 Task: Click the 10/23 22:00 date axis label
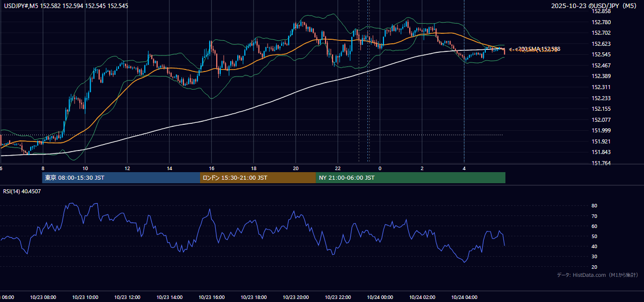pos(338,297)
